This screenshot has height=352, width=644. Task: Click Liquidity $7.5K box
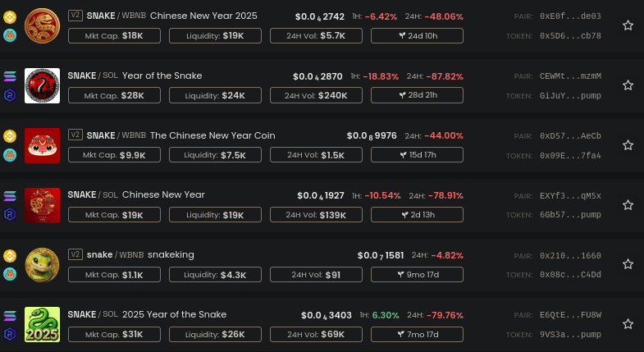click(x=215, y=155)
